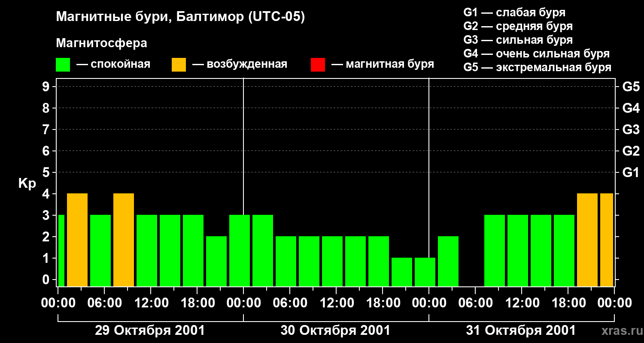644x343 pixels.
Task: Click the red 'магнитная буря' legend swatch
Action: 318,65
